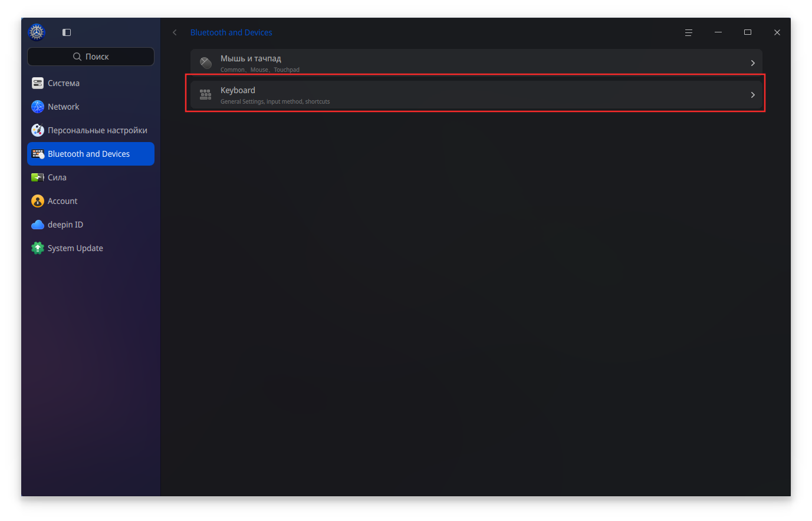Open System Update label in sidebar

click(75, 248)
